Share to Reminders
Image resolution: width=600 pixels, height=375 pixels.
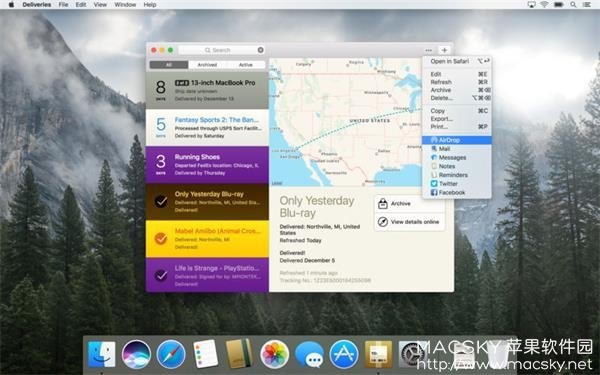tap(457, 175)
